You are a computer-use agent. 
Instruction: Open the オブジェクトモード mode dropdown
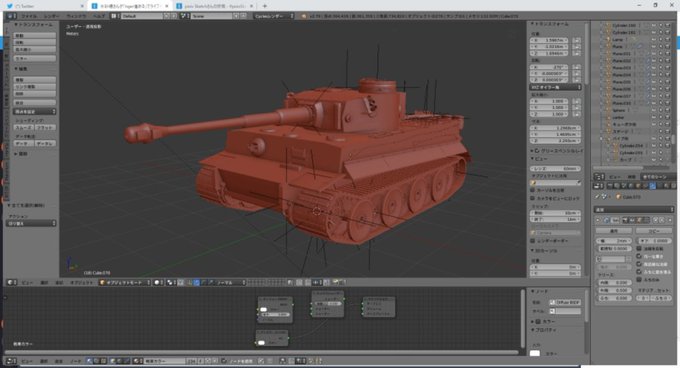click(124, 282)
